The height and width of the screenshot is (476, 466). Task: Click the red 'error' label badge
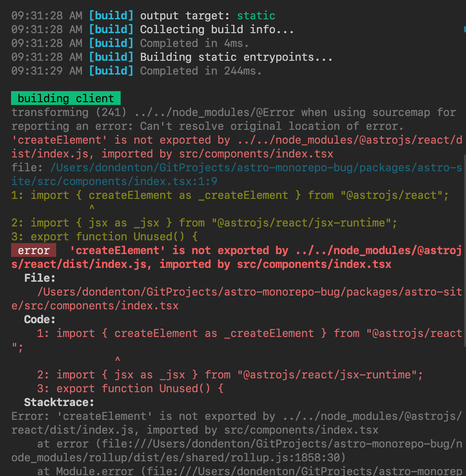[33, 250]
